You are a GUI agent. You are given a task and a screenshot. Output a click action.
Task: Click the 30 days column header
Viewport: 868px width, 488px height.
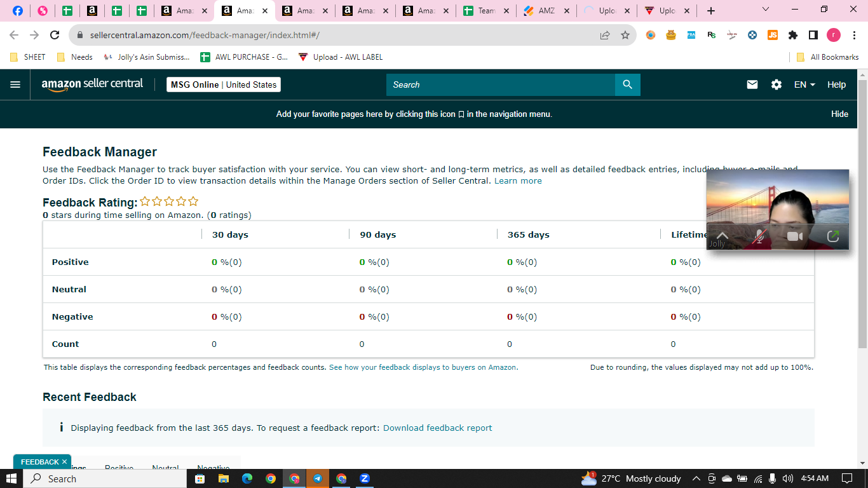point(230,234)
